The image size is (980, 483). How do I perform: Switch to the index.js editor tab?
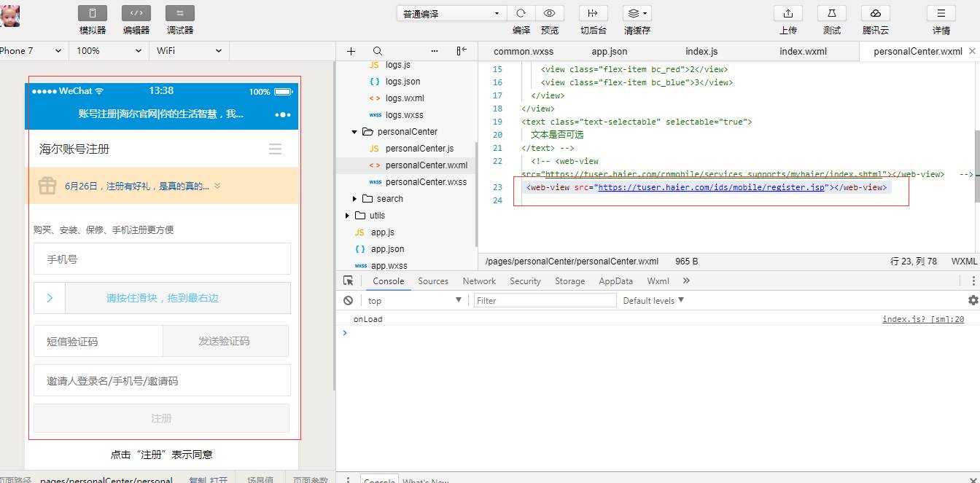pos(701,51)
